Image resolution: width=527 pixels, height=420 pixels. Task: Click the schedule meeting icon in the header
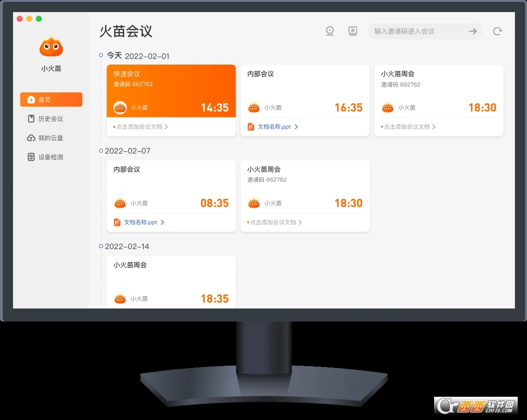click(329, 31)
